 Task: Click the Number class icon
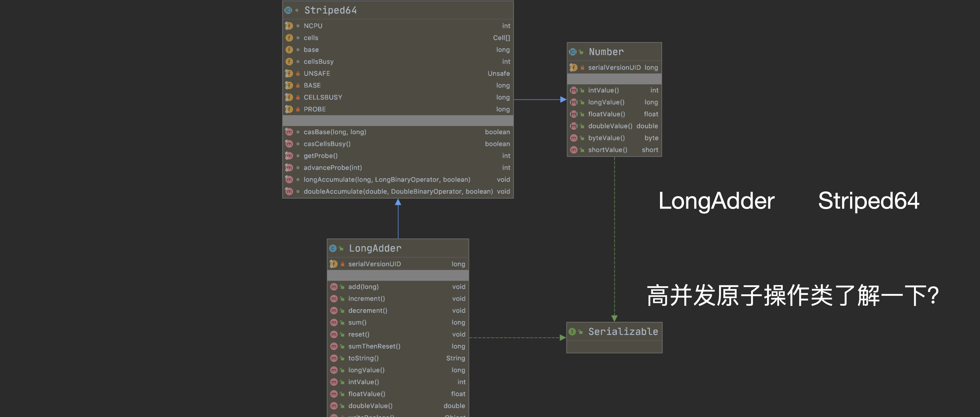(573, 52)
